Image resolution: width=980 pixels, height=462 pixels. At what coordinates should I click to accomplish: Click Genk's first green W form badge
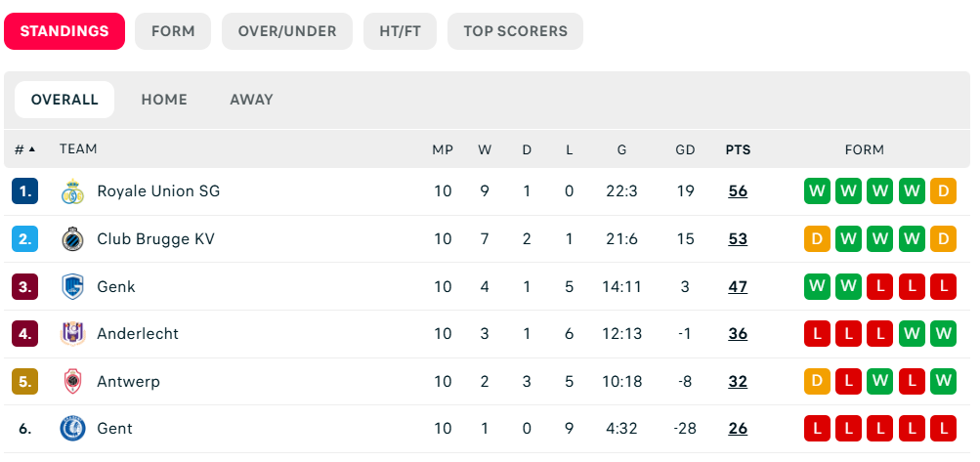point(817,286)
